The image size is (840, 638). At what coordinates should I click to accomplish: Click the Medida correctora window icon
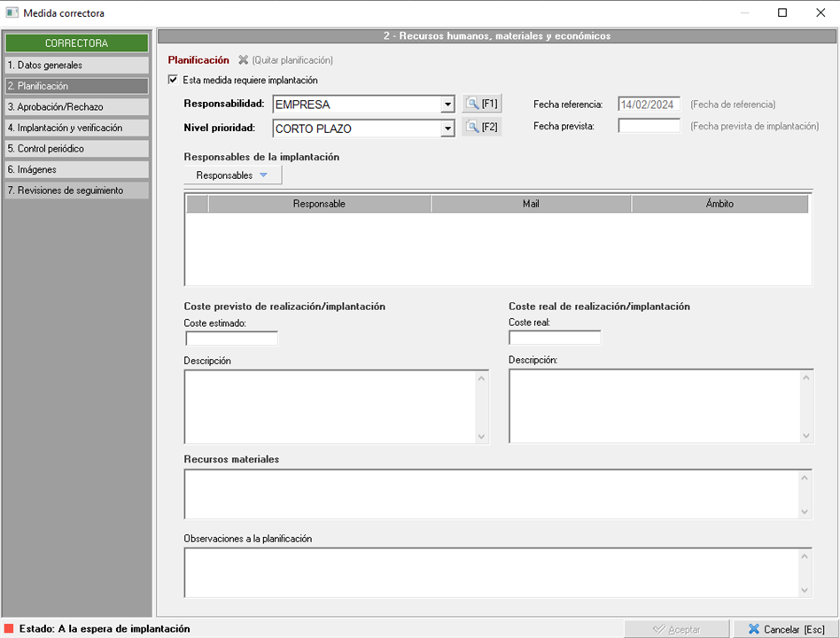[x=12, y=13]
